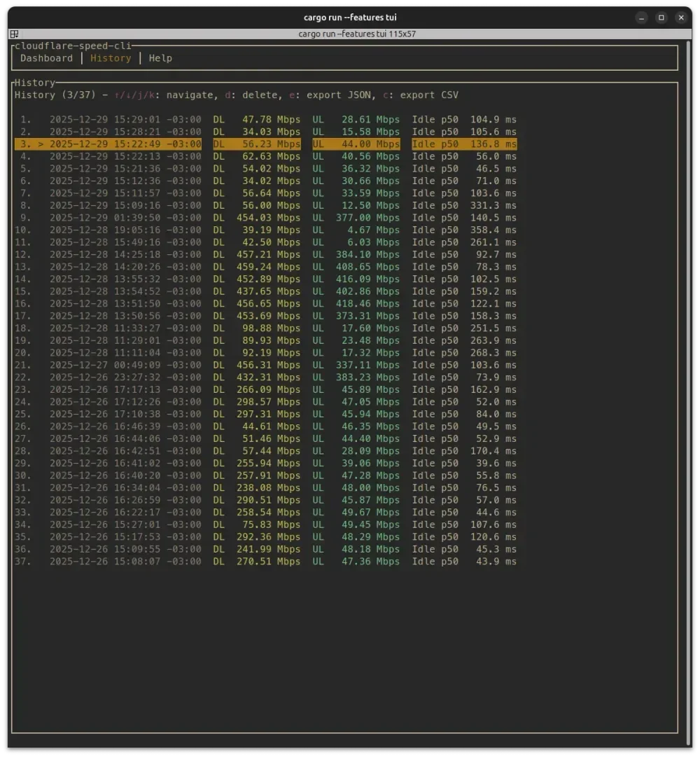This screenshot has width=700, height=757.
Task: Select history entry 6 dated 15:12:36
Action: point(266,181)
